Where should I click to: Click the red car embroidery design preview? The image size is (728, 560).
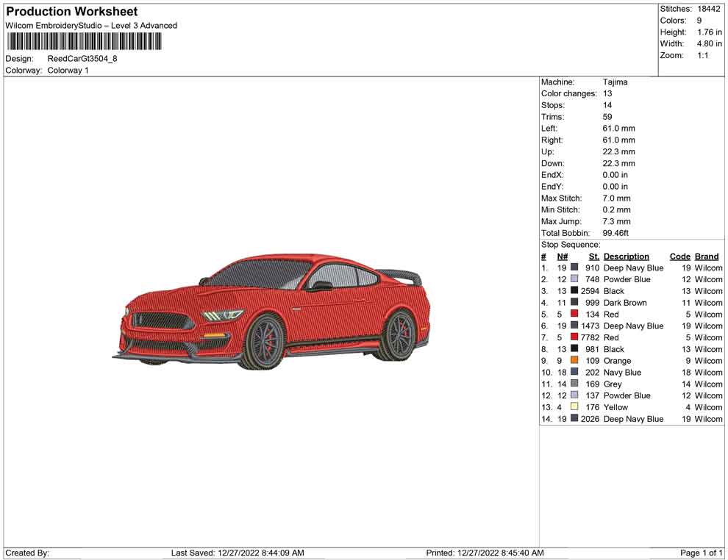click(x=271, y=312)
